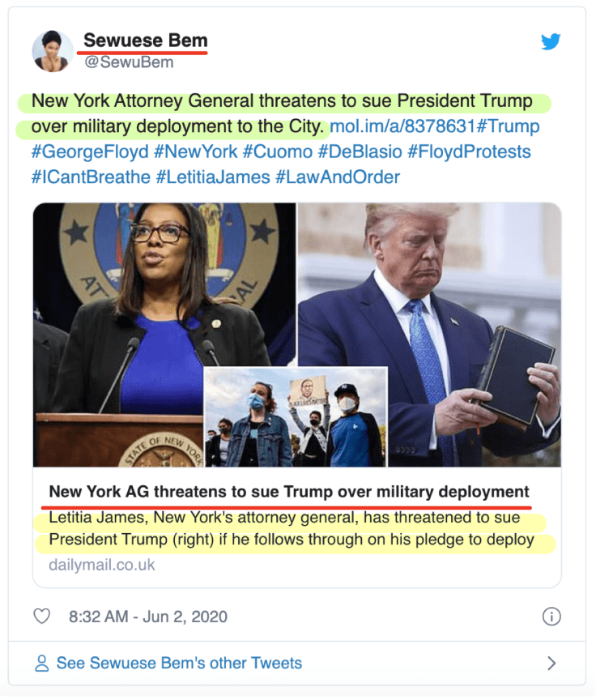Select the #LetitiaJames hashtag
The image size is (596, 700).
coord(213,177)
